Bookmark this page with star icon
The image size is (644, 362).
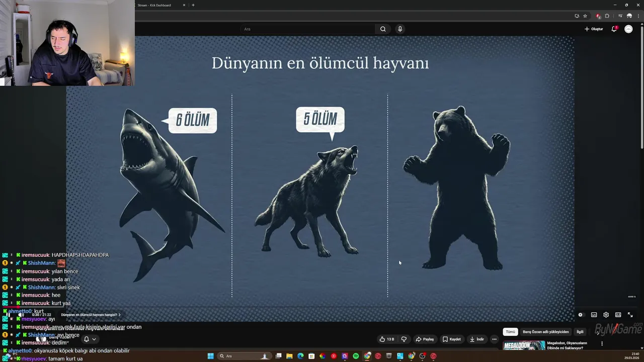coord(585,16)
